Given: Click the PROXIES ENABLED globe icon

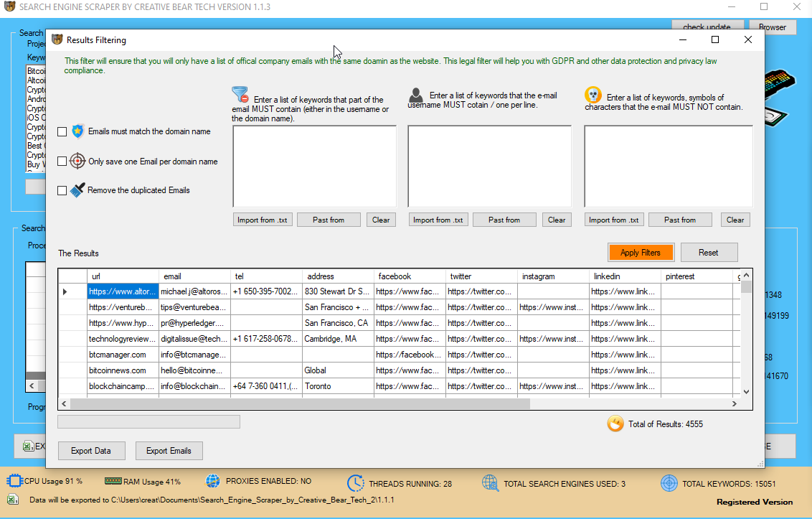Looking at the screenshot, I should pyautogui.click(x=212, y=482).
